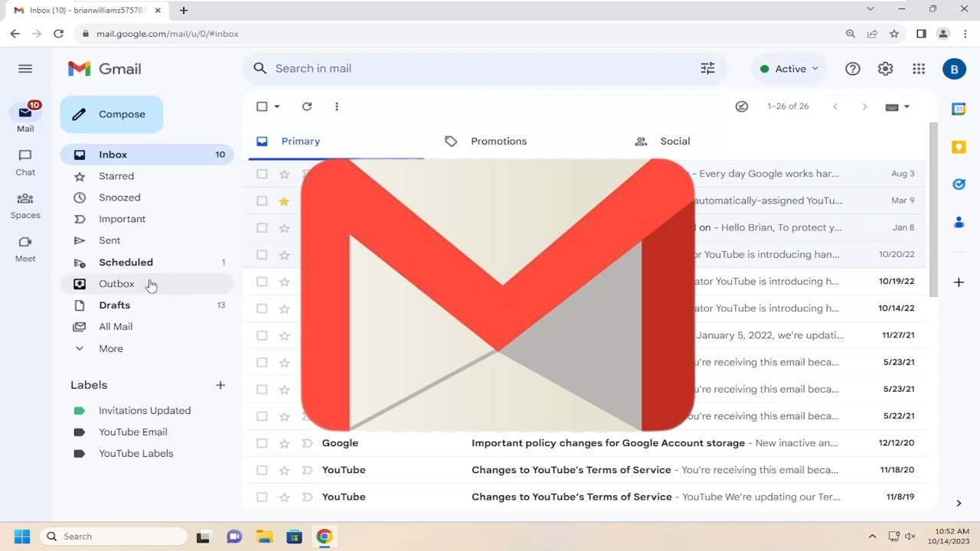Reload the page in Chrome
The image size is (980, 551).
58,34
